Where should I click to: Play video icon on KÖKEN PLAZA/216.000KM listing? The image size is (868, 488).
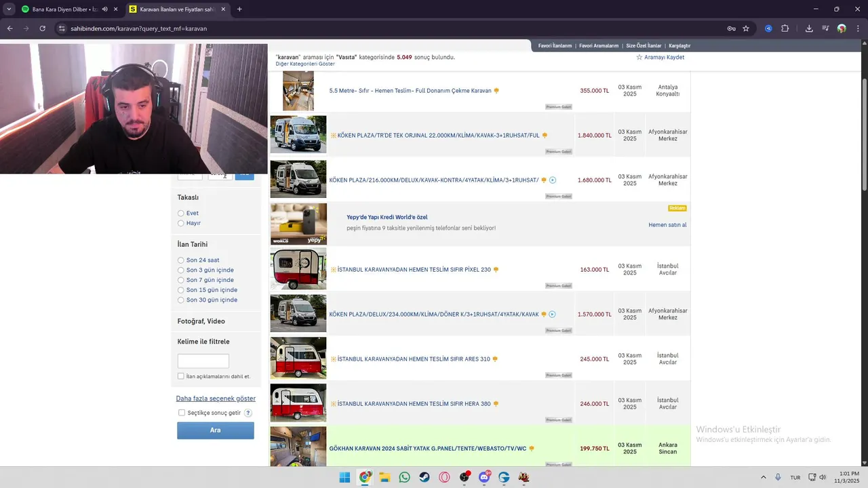(x=553, y=180)
